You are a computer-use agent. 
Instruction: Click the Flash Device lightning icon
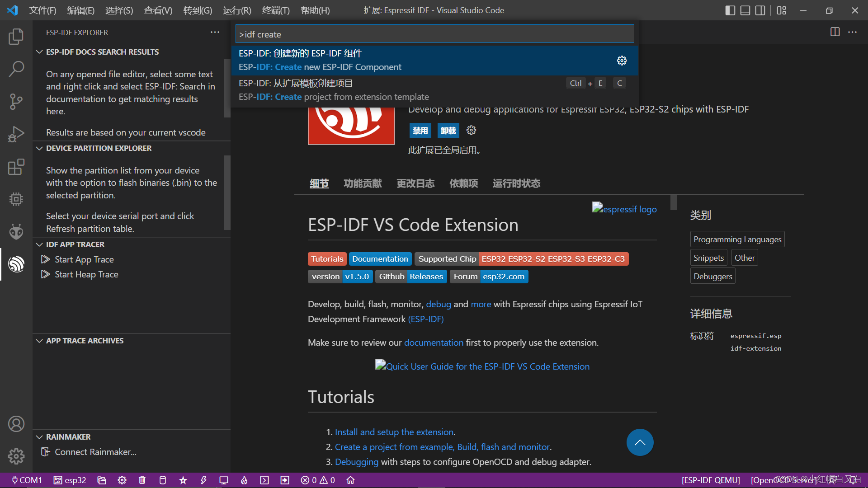pos(203,480)
